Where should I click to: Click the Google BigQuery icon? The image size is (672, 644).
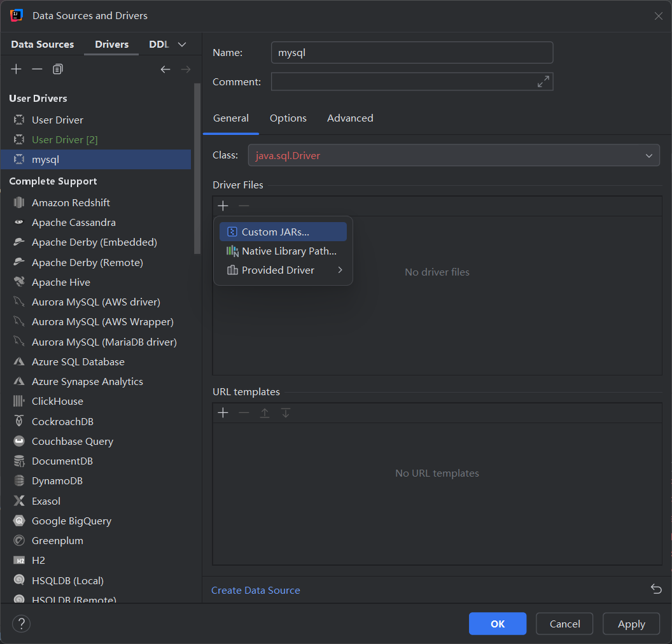[19, 521]
